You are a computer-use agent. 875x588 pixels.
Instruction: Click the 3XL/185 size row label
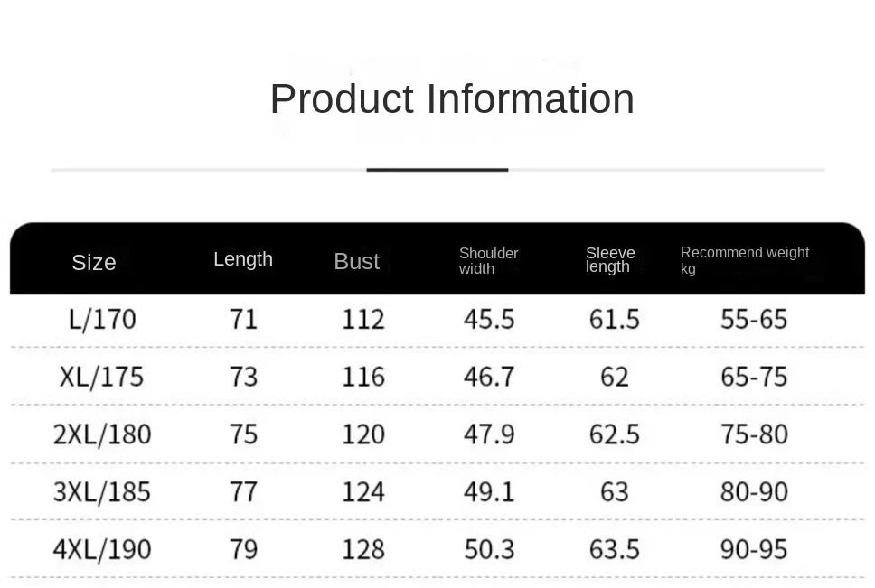click(x=101, y=492)
